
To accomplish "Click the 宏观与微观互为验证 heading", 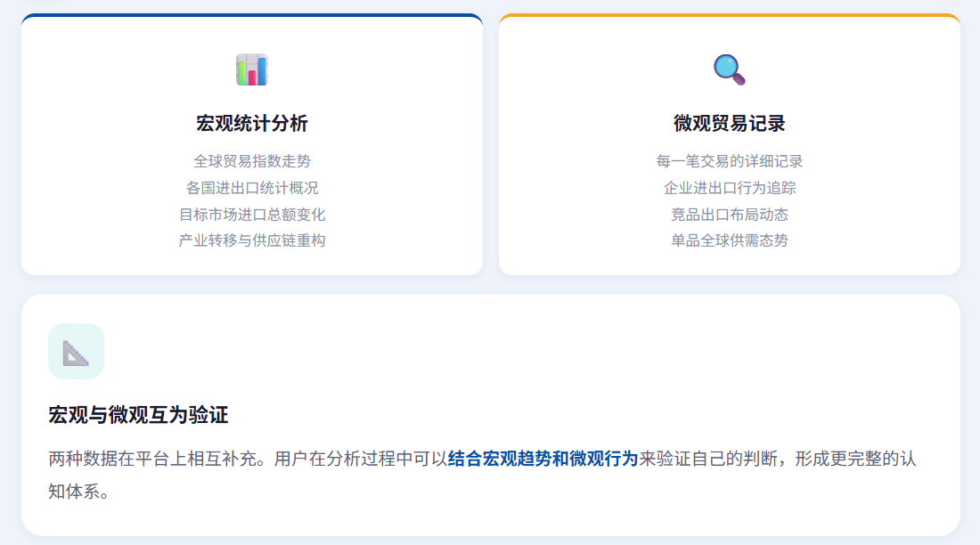I will tap(138, 415).
